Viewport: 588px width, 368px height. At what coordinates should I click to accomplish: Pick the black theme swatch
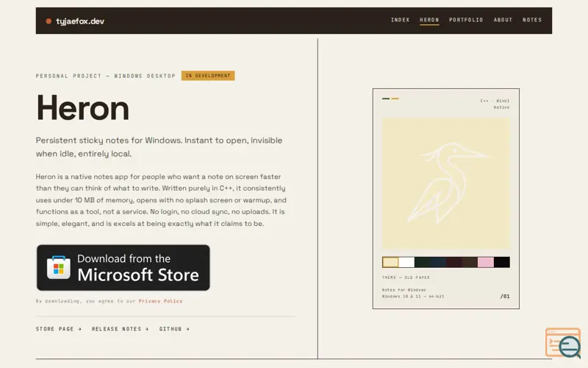pos(502,262)
